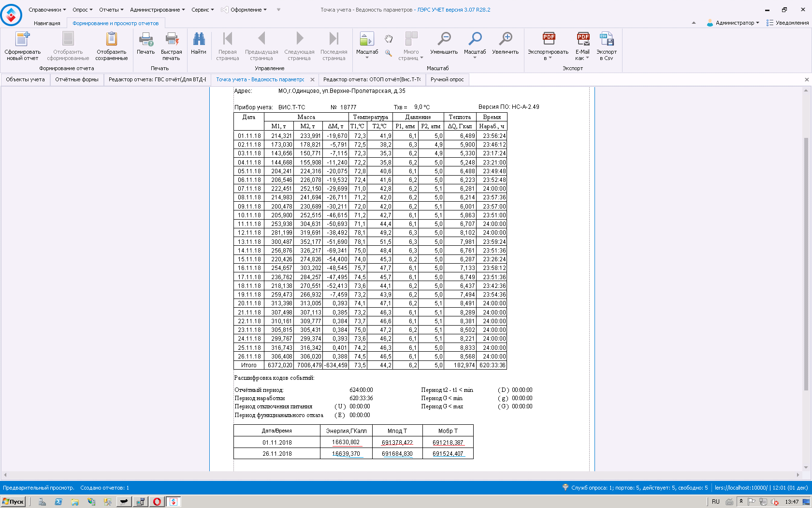
Task: Open the Справочники menu
Action: (x=47, y=10)
